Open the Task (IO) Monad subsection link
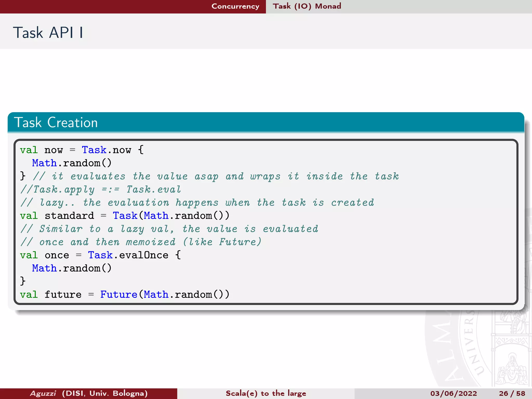Viewport: 532px width, 399px height. click(x=307, y=6)
